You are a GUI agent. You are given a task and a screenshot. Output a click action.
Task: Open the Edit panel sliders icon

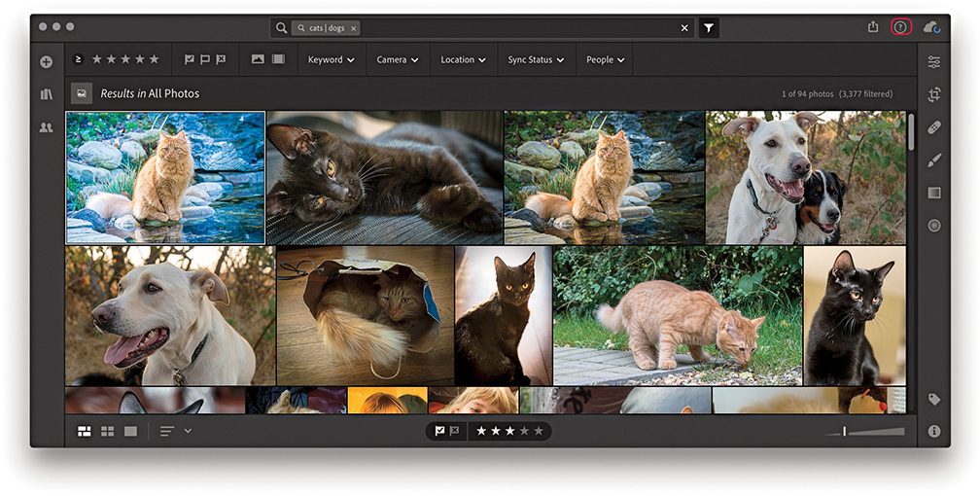pos(933,61)
